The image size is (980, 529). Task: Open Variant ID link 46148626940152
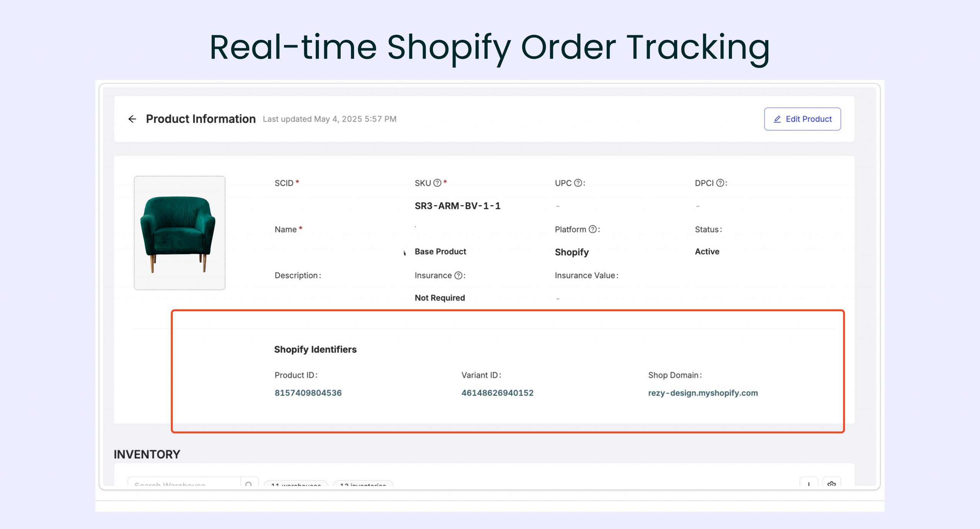coord(497,393)
